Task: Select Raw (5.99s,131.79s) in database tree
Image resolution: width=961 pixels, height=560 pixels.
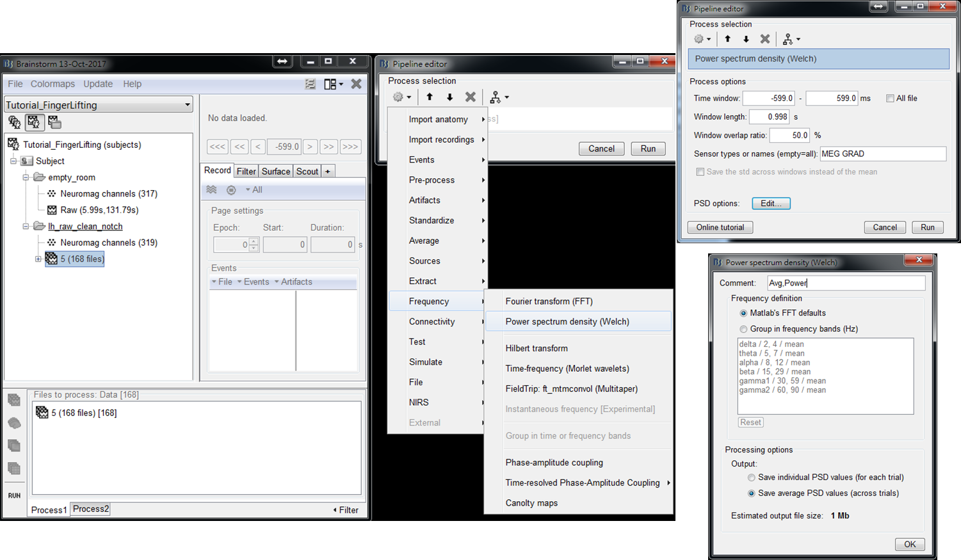Action: click(99, 210)
